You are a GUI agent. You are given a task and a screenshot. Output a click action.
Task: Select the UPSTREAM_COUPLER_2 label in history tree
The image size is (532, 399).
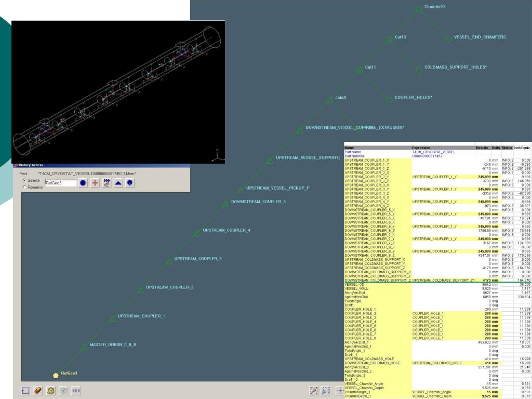click(170, 287)
